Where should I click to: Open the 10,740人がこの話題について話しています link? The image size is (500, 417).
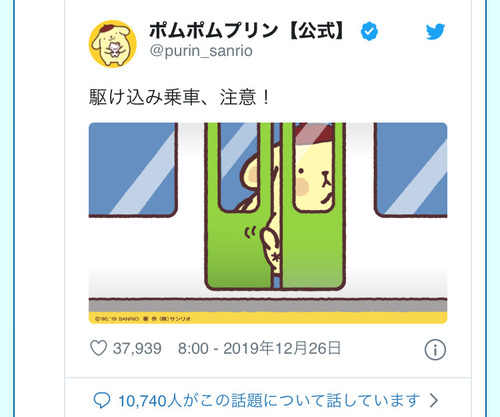[x=269, y=401]
